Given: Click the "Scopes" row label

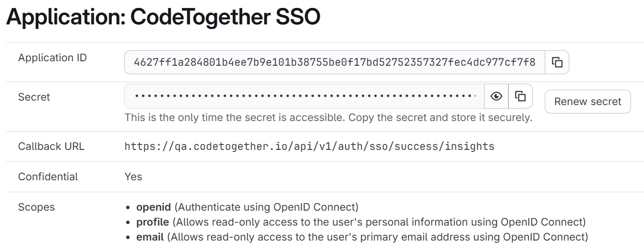Looking at the screenshot, I should 36,207.
